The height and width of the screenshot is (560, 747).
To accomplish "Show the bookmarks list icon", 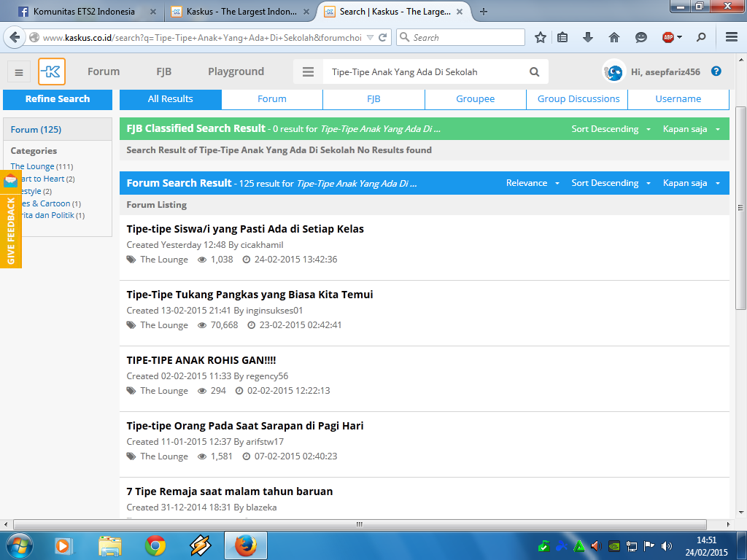I will (562, 38).
